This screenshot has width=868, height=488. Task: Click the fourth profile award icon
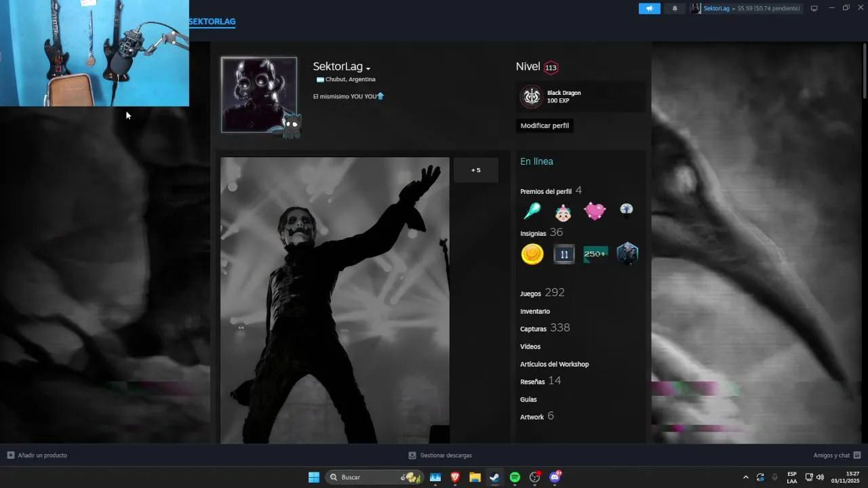coord(627,211)
